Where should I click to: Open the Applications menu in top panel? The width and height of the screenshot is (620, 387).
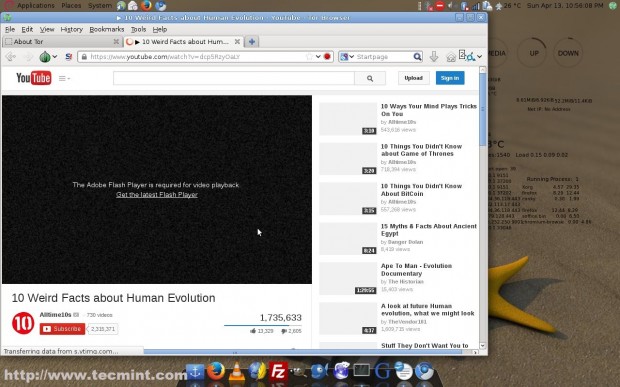(36, 6)
